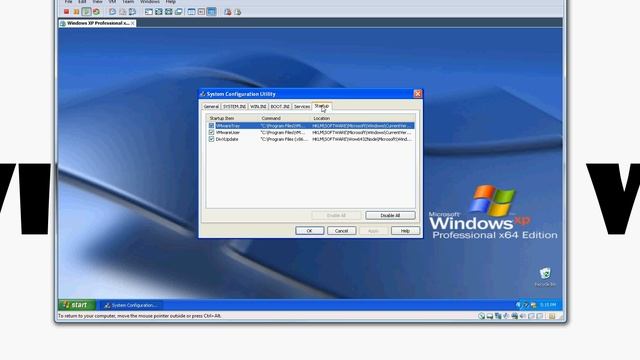Click the first disc device icon in VMware status bar
The width and height of the screenshot is (640, 360).
click(x=482, y=316)
